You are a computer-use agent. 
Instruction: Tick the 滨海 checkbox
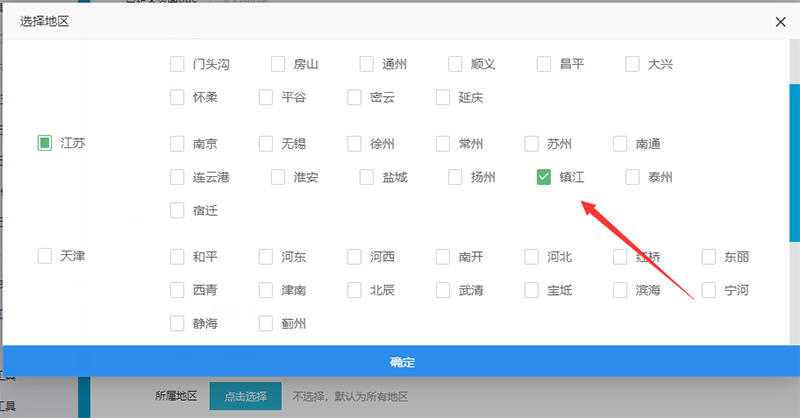(x=620, y=290)
